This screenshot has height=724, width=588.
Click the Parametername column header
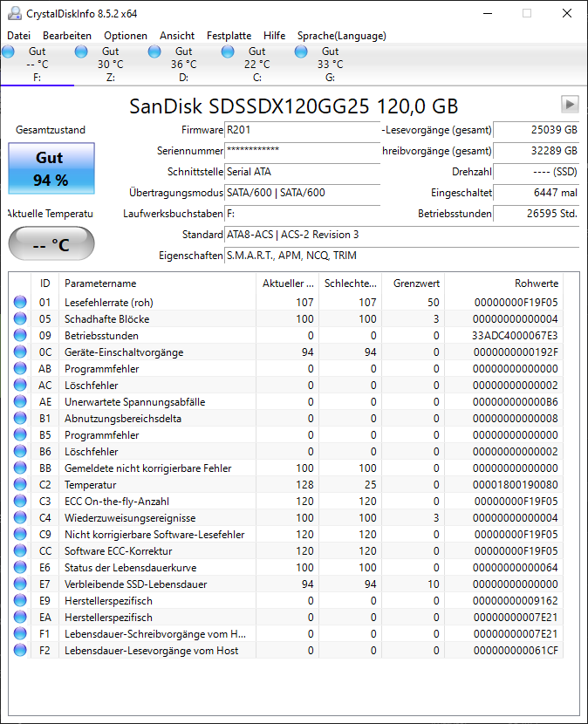(x=157, y=283)
